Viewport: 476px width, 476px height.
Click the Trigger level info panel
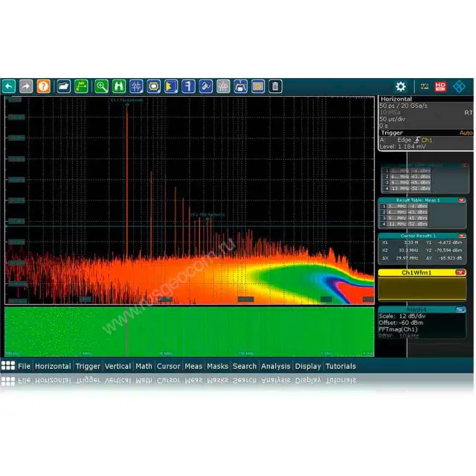coord(425,140)
